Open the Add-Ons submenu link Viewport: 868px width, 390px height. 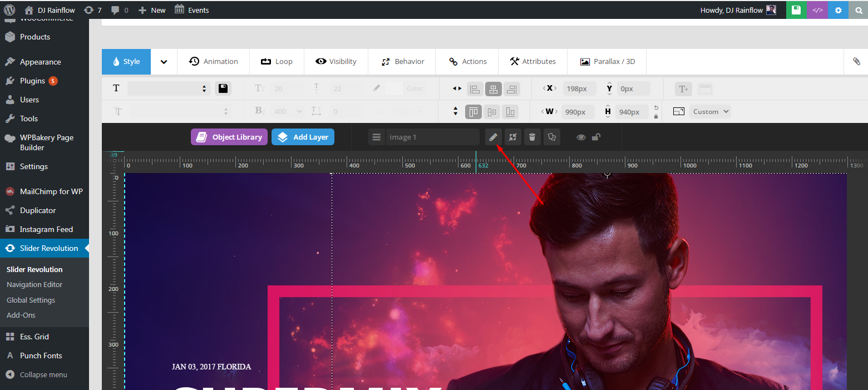[21, 315]
